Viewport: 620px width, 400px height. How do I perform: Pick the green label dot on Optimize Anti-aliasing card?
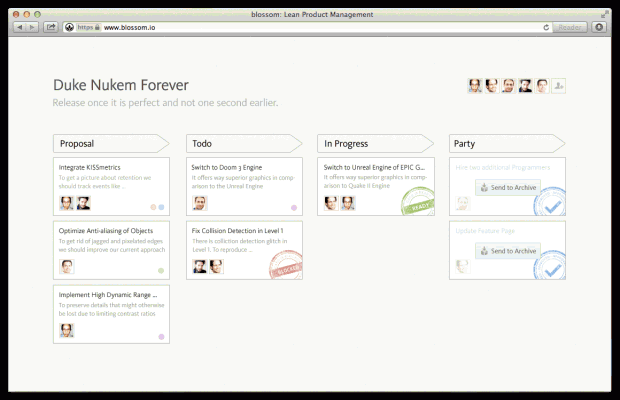[161, 271]
